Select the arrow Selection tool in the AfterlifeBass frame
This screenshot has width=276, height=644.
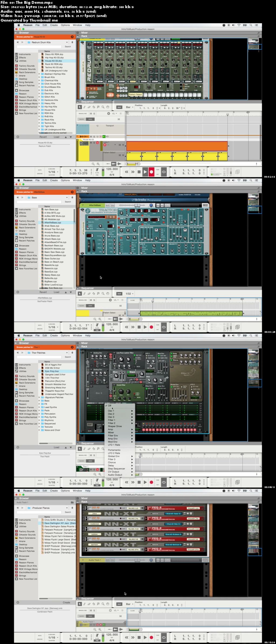point(80,294)
